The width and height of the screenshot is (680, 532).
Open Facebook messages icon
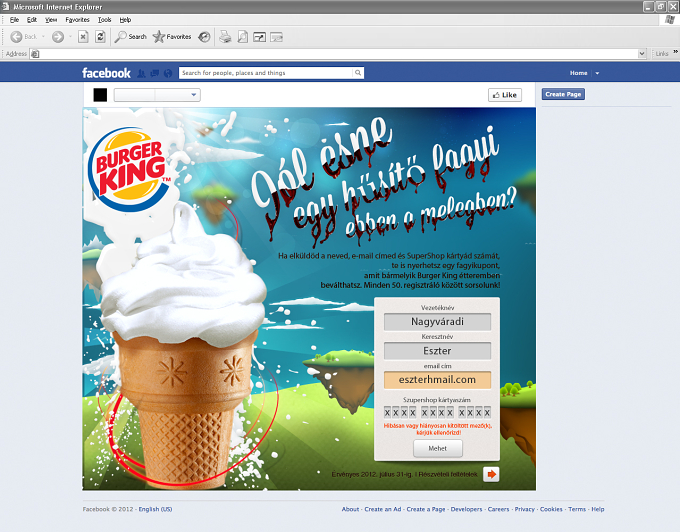pyautogui.click(x=154, y=73)
